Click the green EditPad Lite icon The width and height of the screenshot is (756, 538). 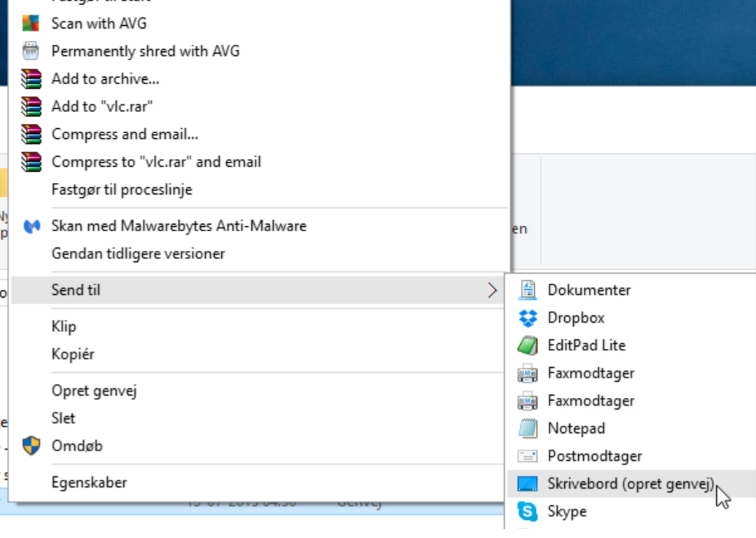point(528,345)
